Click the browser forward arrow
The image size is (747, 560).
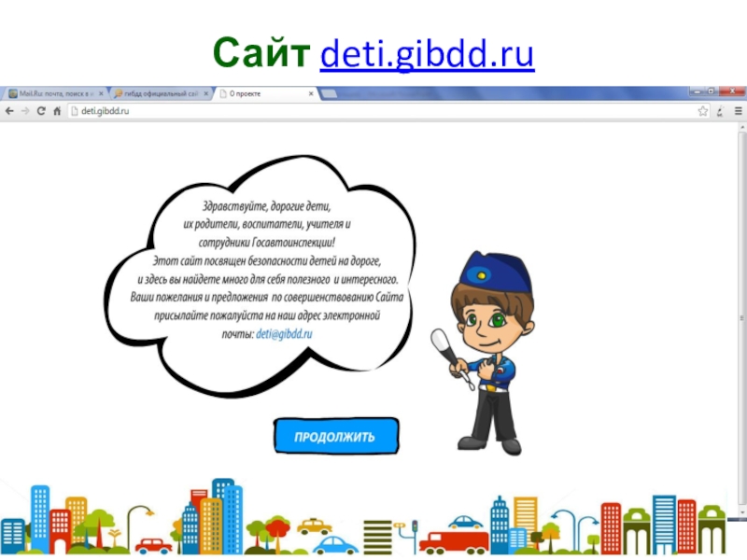coord(25,111)
